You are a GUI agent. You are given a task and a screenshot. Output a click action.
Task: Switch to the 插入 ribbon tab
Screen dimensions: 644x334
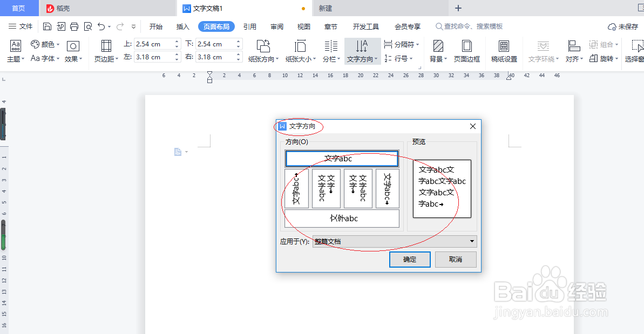click(182, 26)
